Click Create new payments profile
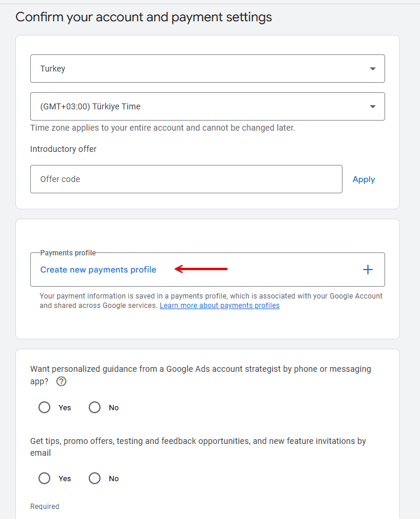This screenshot has width=420, height=519. coord(98,270)
